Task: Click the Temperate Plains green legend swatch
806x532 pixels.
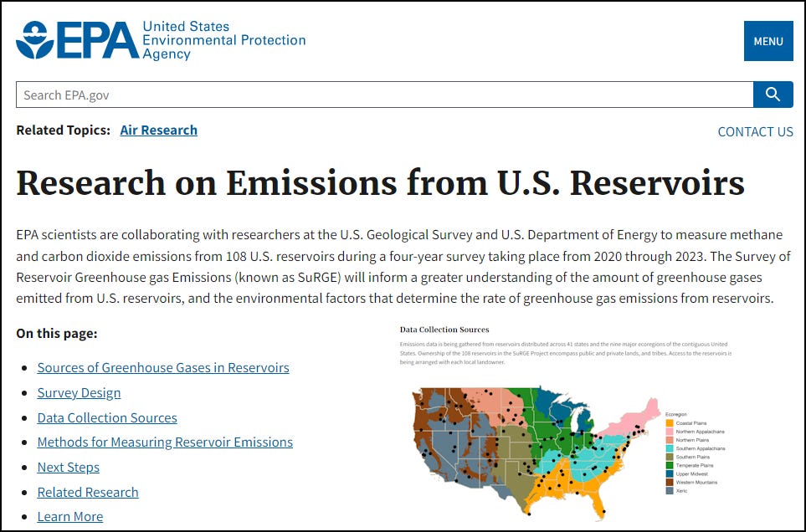Action: (670, 465)
